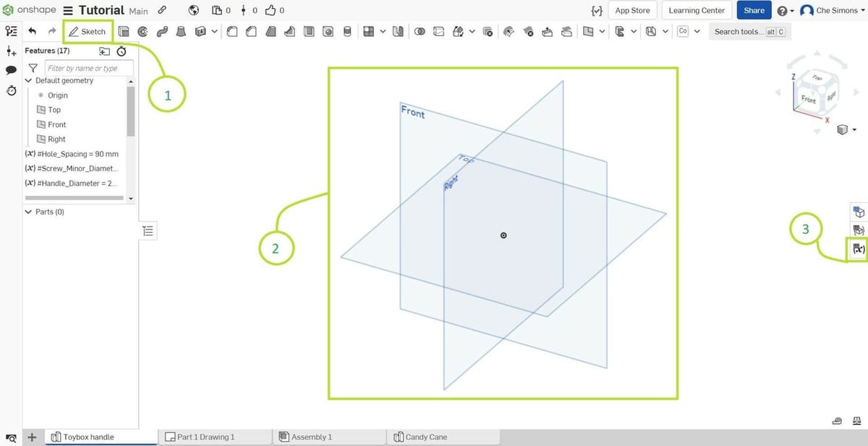Select the Extrude tool icon

[x=124, y=32]
